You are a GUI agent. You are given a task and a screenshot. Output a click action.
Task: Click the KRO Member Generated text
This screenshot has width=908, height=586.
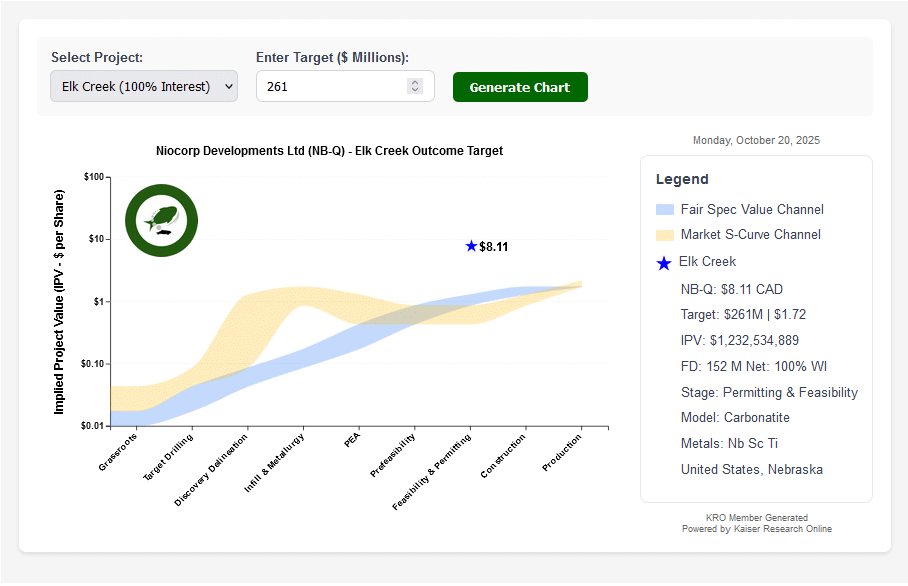pos(756,518)
